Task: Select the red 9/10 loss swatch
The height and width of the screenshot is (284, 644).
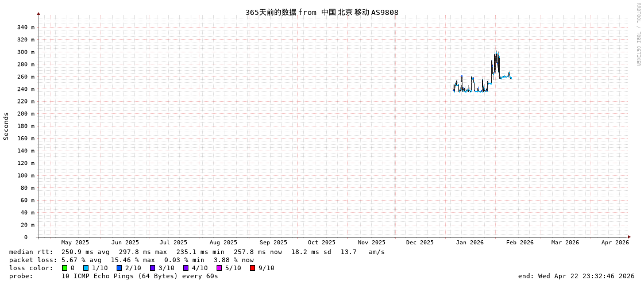Action: (x=252, y=268)
